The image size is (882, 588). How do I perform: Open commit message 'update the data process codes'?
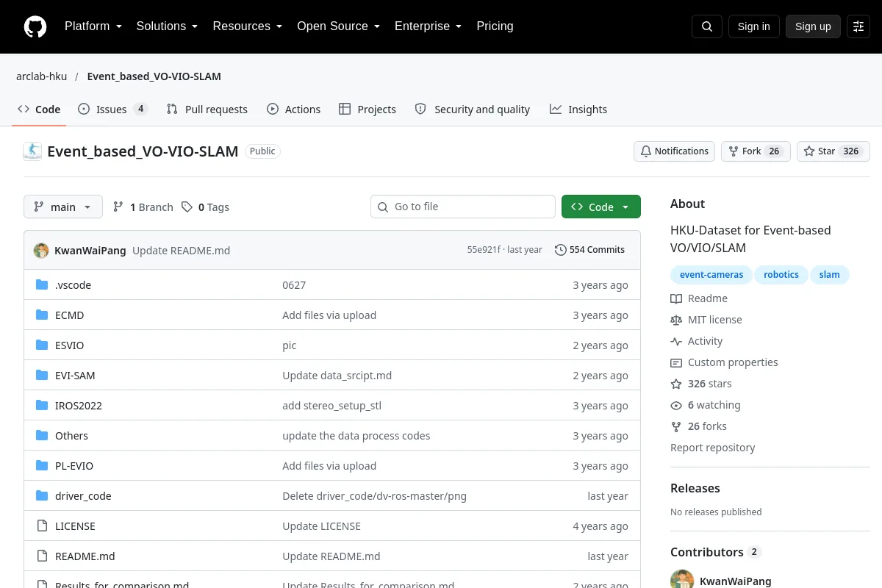click(x=356, y=436)
